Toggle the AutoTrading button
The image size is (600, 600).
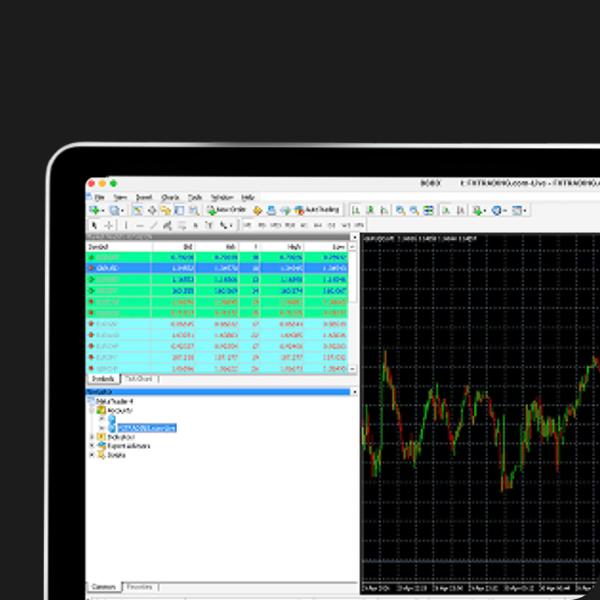click(317, 210)
